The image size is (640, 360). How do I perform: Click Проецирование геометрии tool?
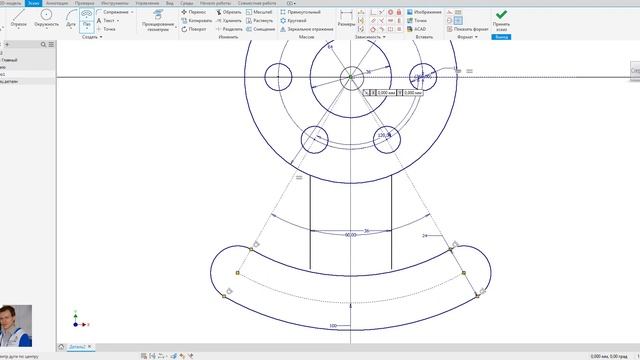coord(158,20)
